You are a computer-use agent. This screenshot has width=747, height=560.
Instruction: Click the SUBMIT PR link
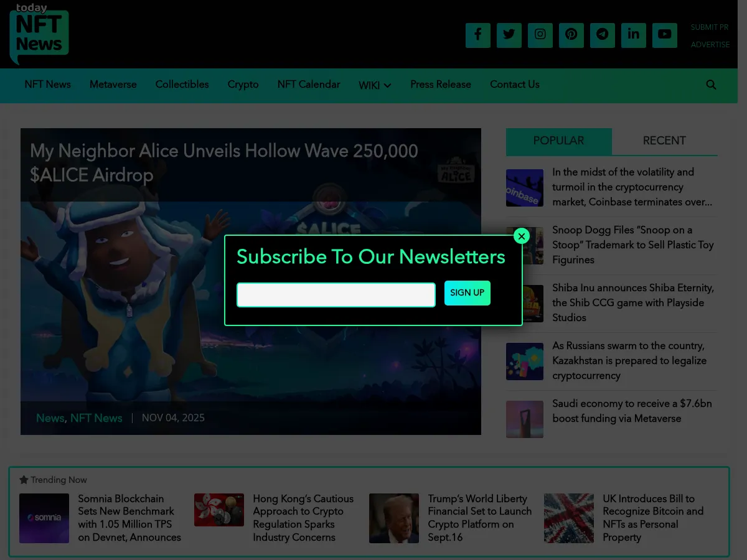point(709,27)
